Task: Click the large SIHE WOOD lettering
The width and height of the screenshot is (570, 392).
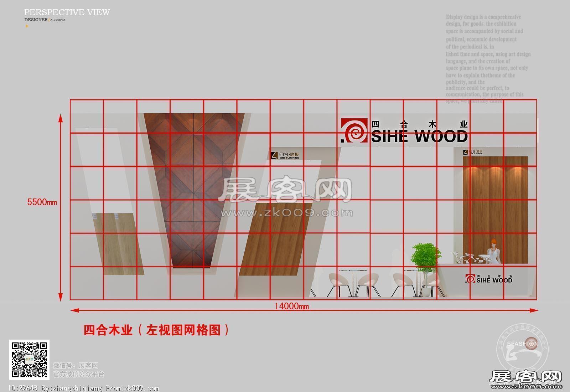Action: pos(419,136)
